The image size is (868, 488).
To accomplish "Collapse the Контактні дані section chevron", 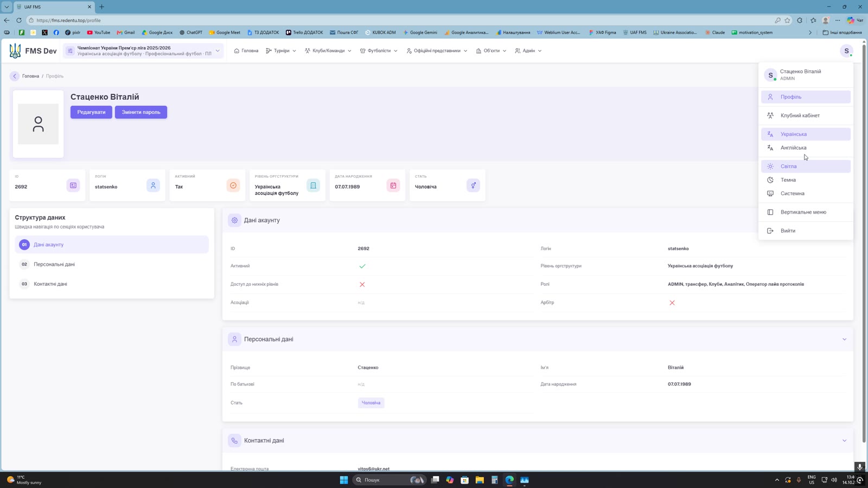I will [844, 441].
